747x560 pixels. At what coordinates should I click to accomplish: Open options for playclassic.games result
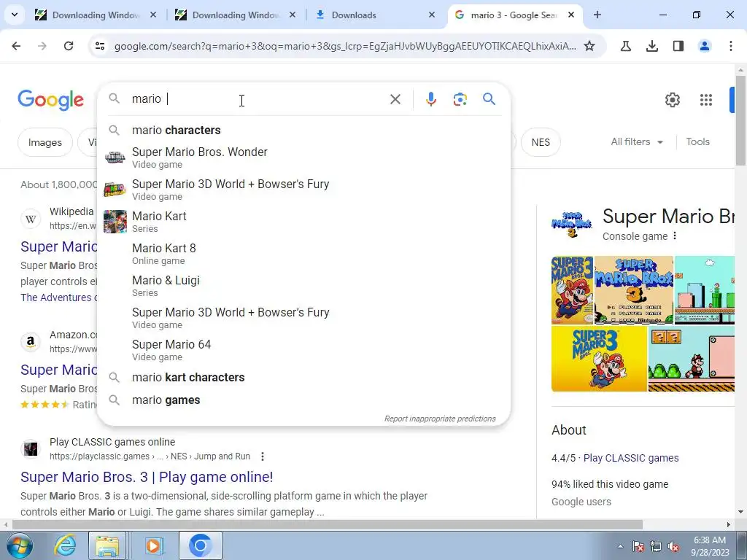(263, 456)
